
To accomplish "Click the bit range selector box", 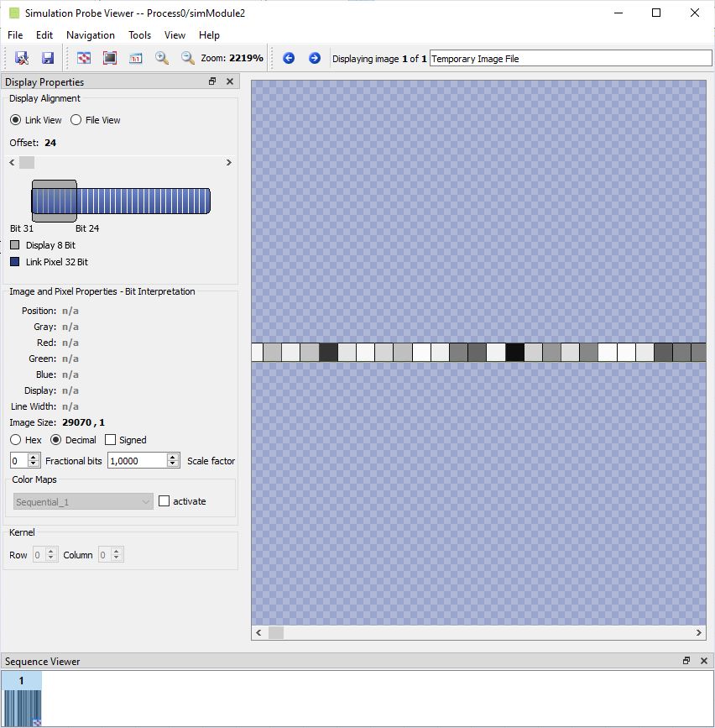I will tap(55, 201).
